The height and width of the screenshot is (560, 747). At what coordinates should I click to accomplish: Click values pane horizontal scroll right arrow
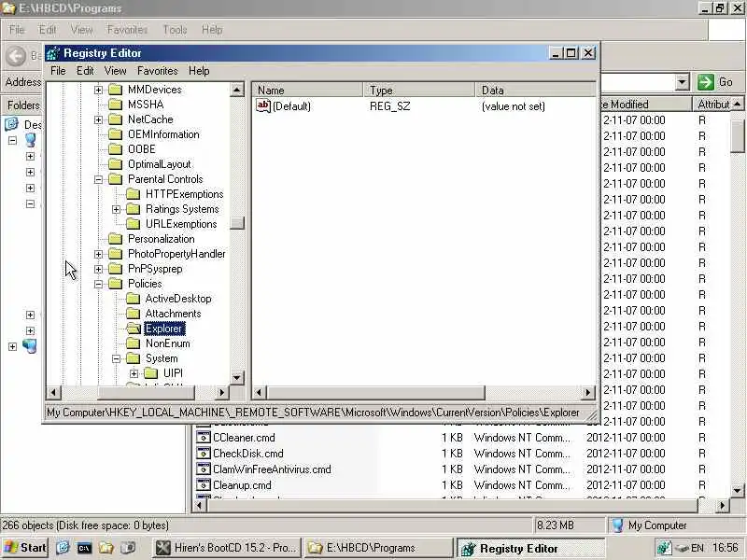588,392
